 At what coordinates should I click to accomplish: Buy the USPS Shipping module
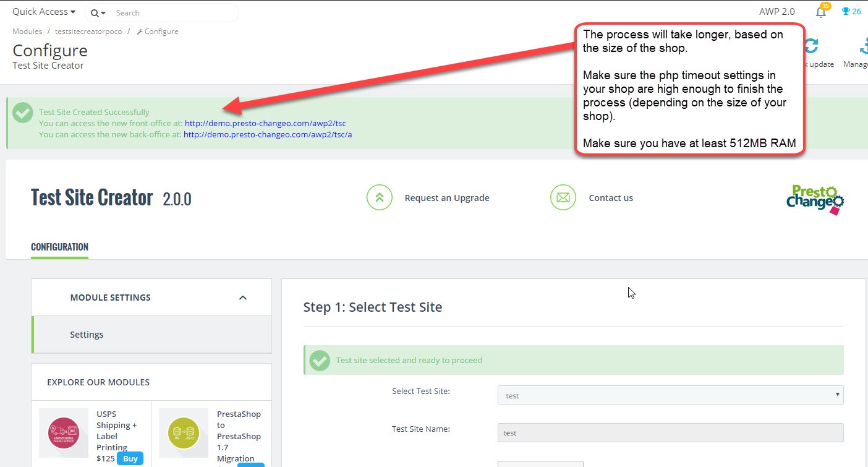tap(130, 458)
